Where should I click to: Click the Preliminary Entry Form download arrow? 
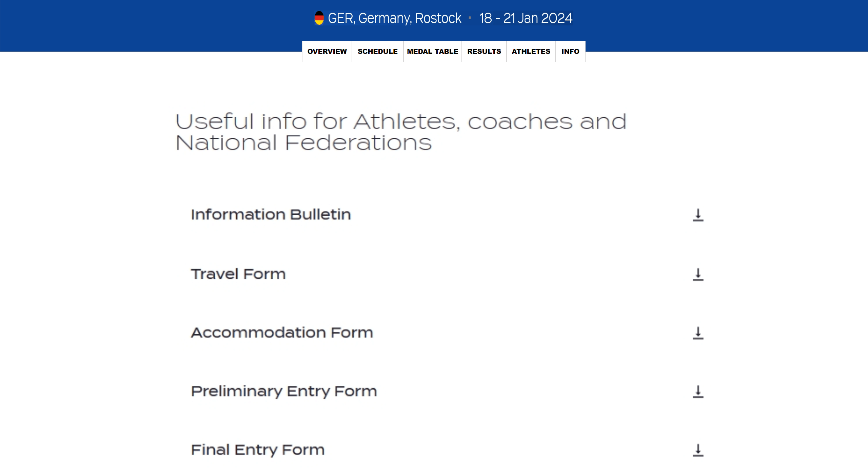[x=698, y=392]
